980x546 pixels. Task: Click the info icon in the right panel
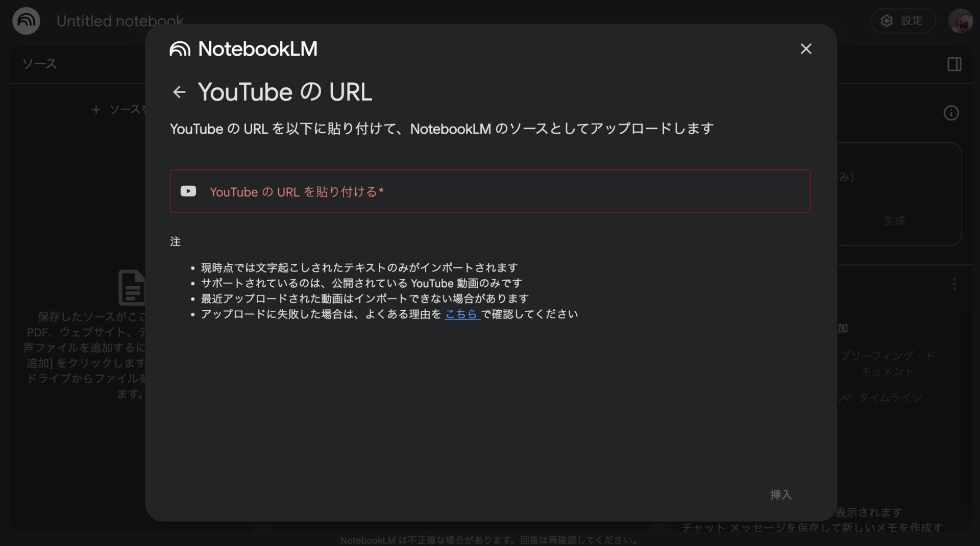[x=951, y=113]
